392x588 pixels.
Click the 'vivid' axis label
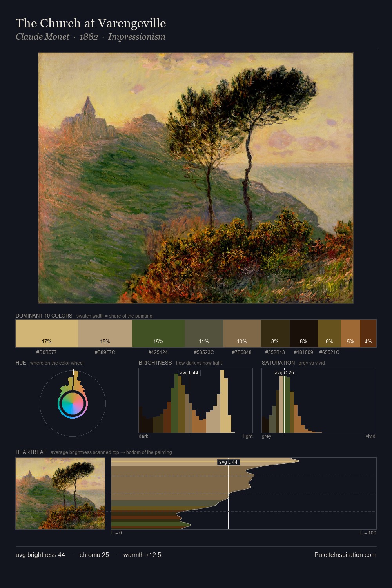pos(370,436)
